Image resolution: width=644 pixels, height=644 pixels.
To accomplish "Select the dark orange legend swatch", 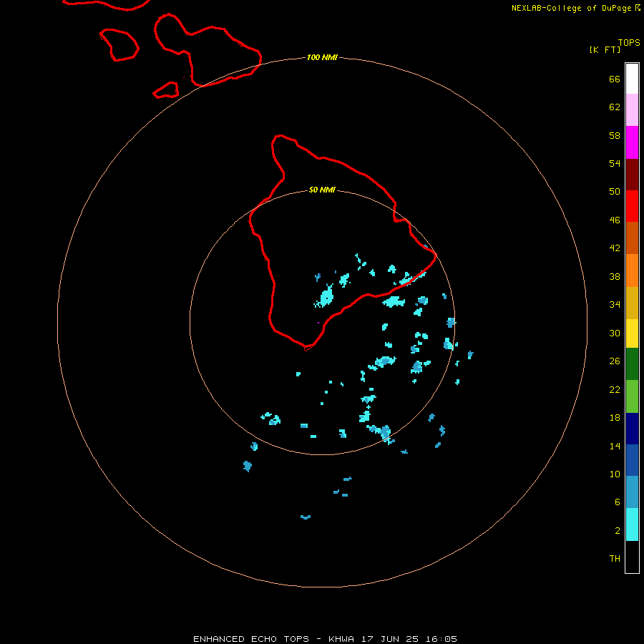I will coord(632,238).
